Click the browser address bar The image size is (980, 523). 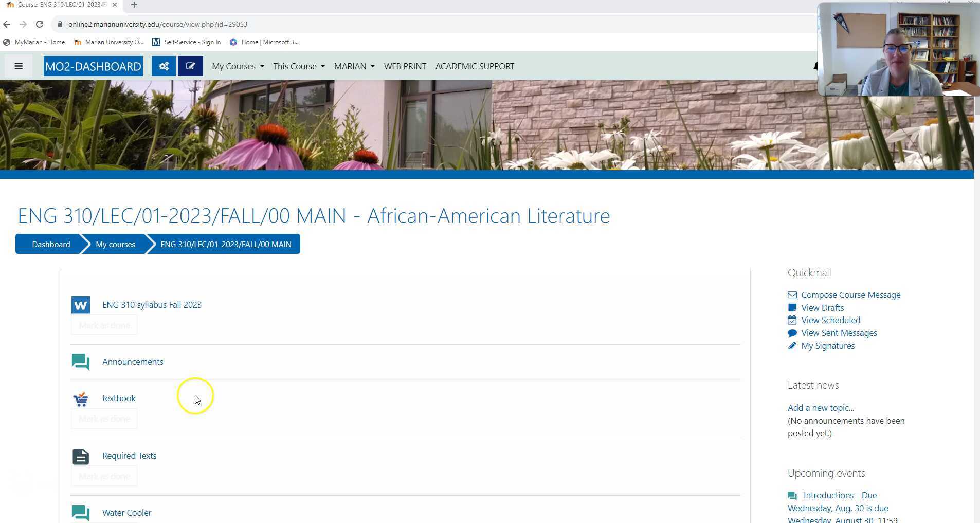click(206, 24)
